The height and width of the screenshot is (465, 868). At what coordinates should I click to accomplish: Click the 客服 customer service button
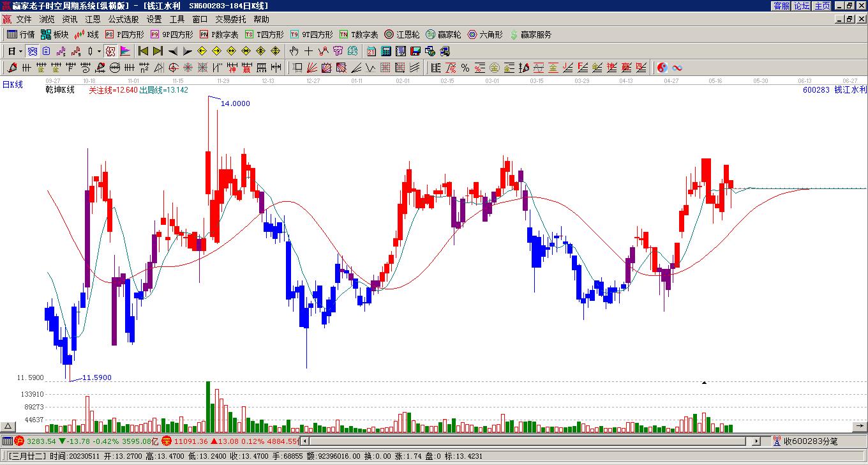pos(781,6)
